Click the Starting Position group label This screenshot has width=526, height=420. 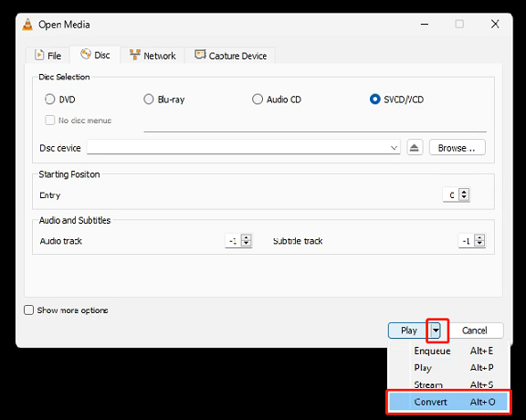coord(69,174)
